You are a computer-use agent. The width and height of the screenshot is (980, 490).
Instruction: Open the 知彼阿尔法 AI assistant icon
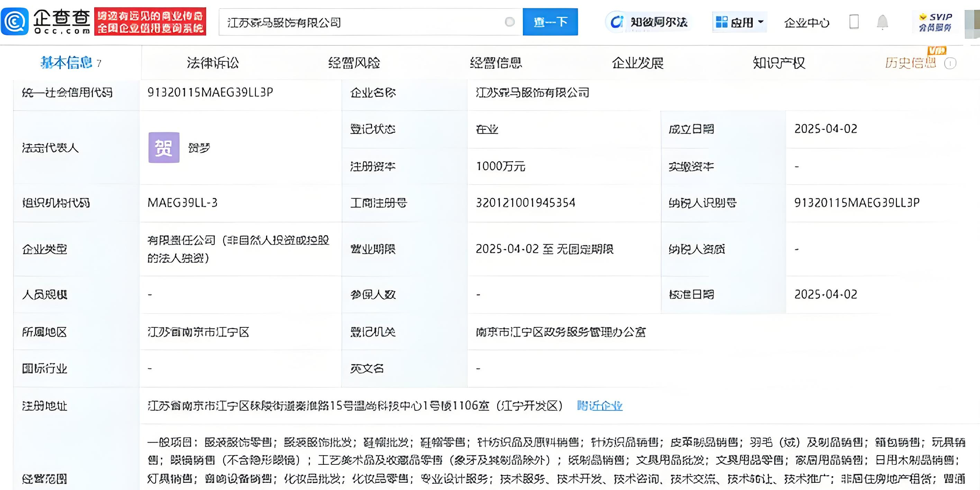616,22
